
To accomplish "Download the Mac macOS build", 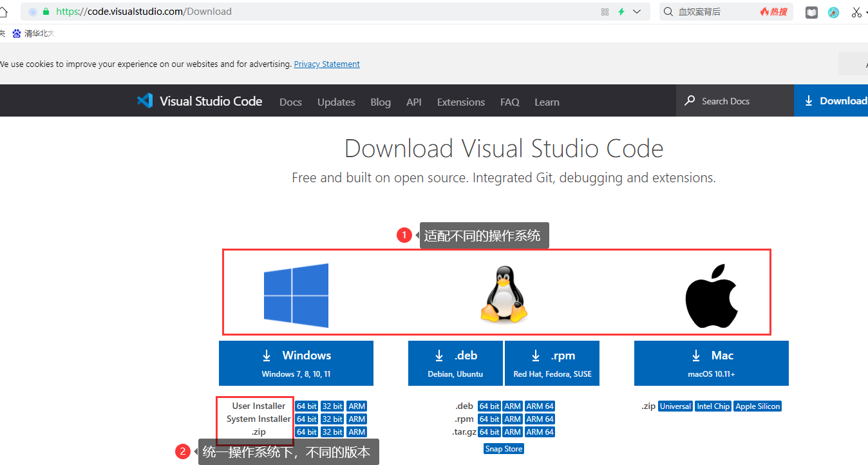I will [712, 363].
